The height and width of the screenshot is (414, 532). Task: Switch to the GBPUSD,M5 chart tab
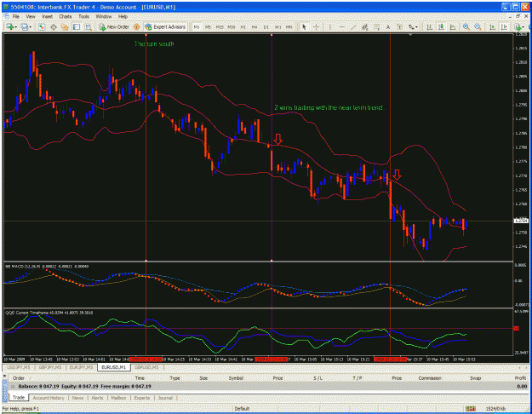point(147,367)
